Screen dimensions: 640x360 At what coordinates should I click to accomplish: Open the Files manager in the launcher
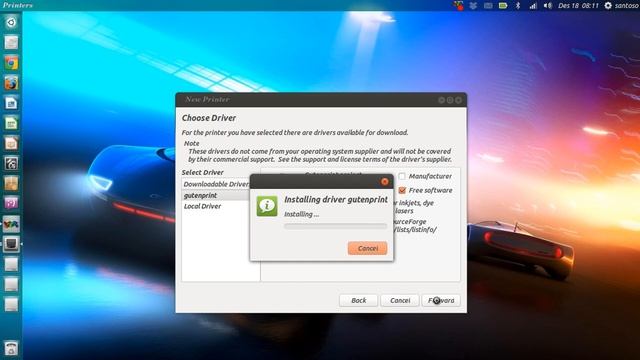[x=11, y=42]
